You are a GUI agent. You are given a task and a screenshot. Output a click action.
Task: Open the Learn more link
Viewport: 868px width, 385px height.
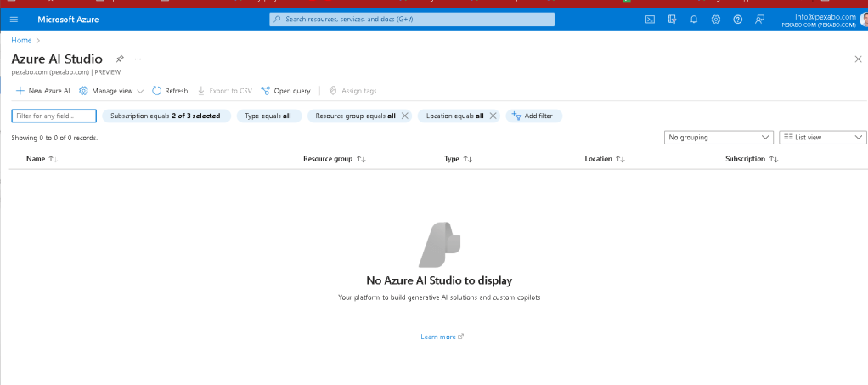(442, 337)
